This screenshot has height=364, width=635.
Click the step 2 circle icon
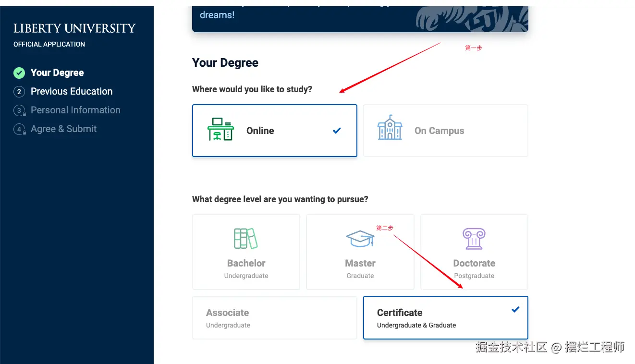tap(19, 92)
